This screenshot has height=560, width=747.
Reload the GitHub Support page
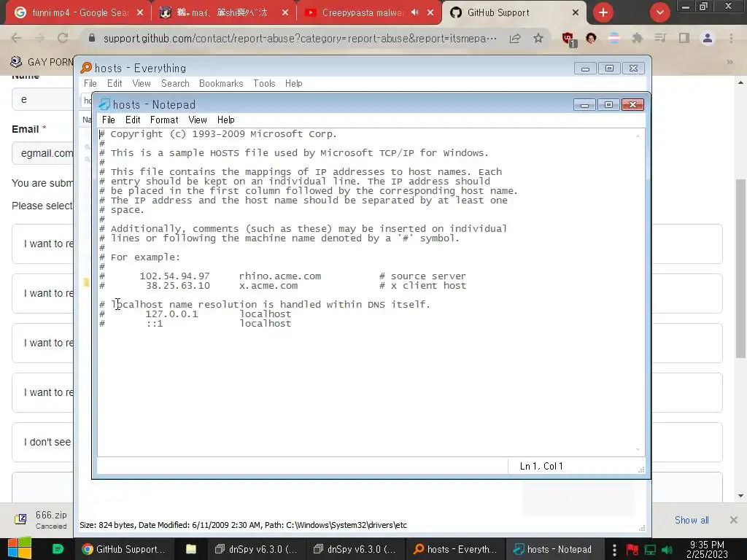coord(63,38)
